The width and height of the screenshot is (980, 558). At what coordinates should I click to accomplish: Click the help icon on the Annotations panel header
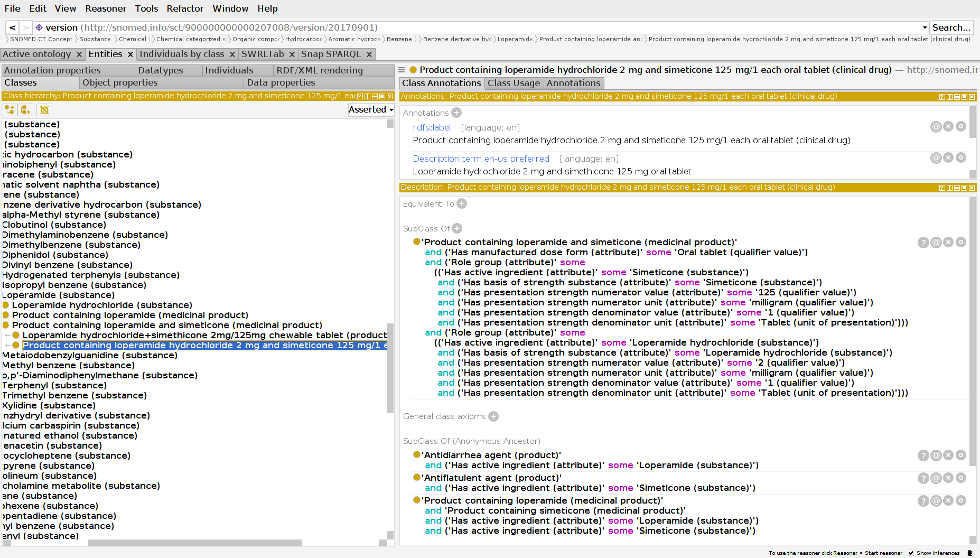tap(942, 97)
